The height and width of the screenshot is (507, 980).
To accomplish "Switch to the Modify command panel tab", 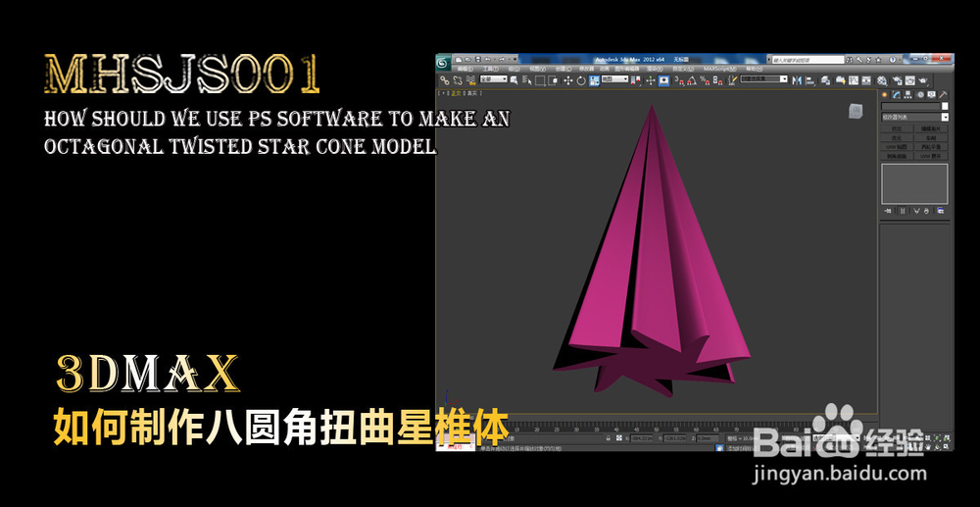I will tap(897, 94).
